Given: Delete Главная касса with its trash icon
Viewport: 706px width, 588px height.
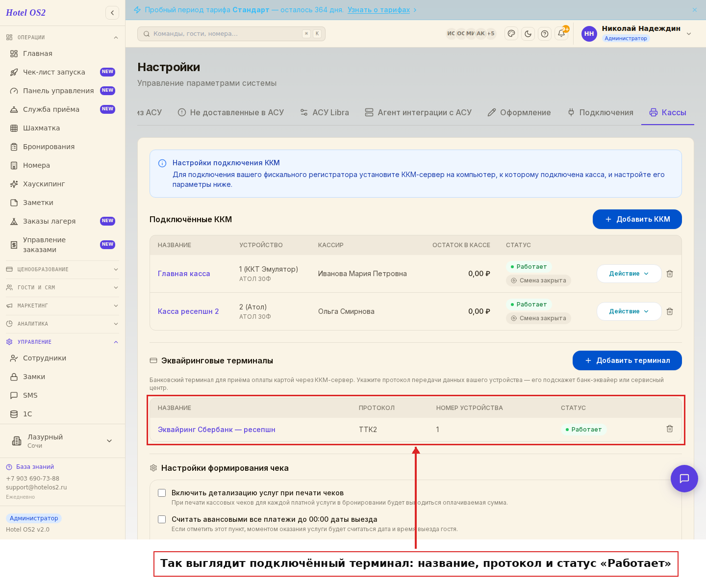Looking at the screenshot, I should point(670,274).
